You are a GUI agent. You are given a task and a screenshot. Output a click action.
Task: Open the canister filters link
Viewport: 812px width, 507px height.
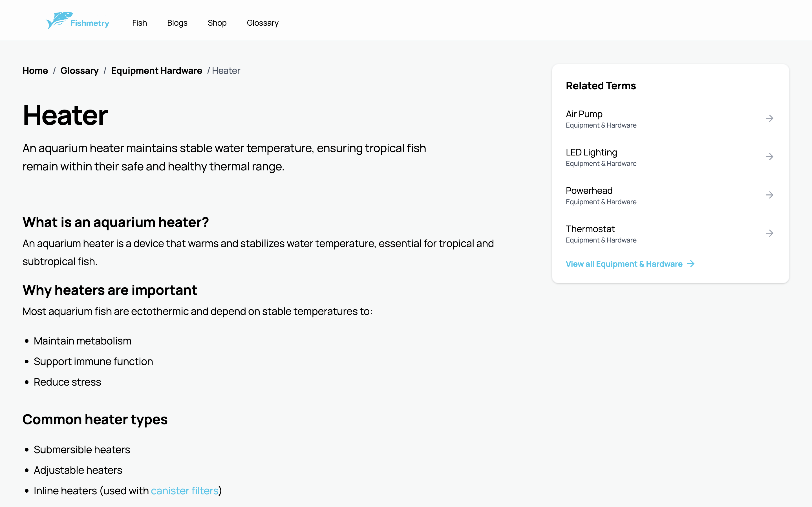(185, 490)
